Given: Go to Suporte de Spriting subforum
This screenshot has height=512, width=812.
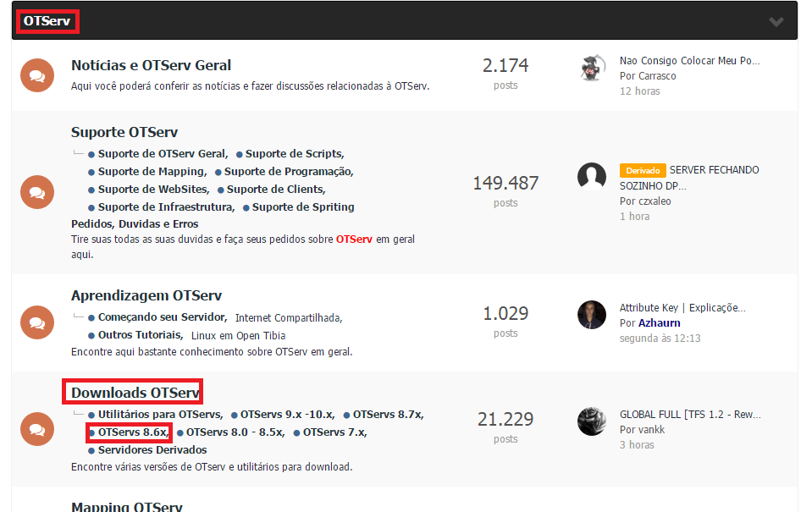Looking at the screenshot, I should 303,206.
